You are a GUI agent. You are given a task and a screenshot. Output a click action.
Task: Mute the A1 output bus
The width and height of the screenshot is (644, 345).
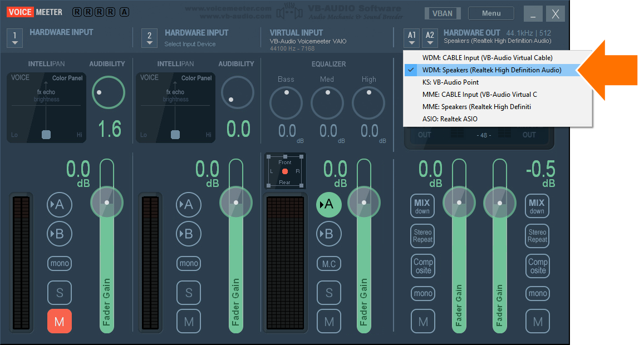[x=423, y=321]
